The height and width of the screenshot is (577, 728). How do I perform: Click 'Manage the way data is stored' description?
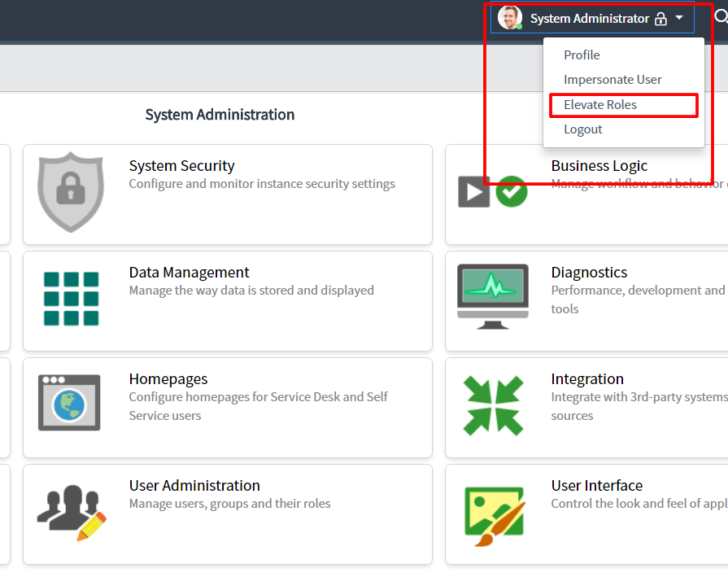pos(251,291)
